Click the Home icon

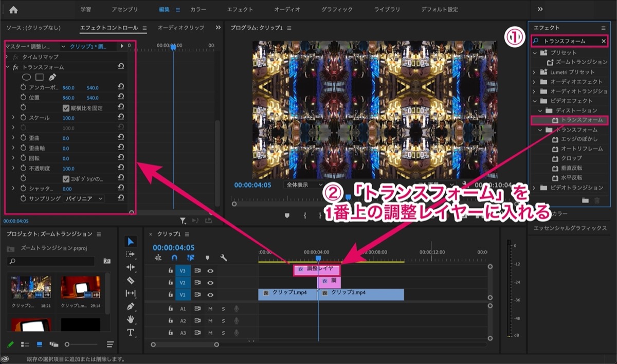pyautogui.click(x=13, y=9)
